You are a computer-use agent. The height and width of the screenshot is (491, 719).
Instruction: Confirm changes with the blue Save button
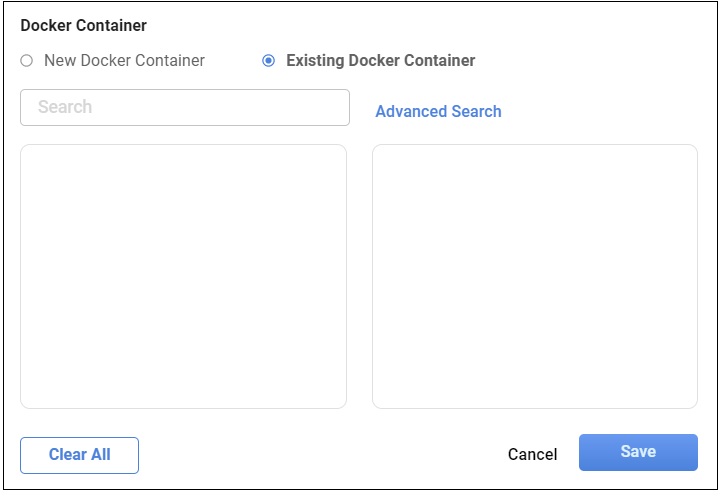tap(638, 452)
